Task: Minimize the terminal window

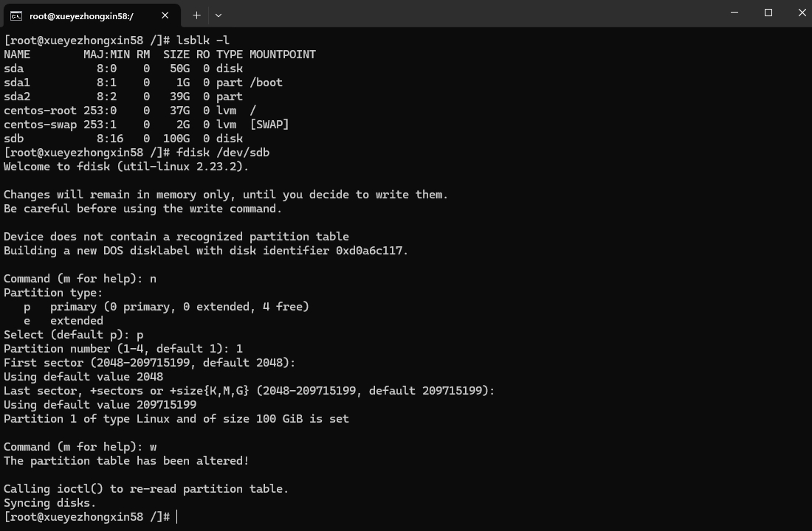Action: click(734, 13)
